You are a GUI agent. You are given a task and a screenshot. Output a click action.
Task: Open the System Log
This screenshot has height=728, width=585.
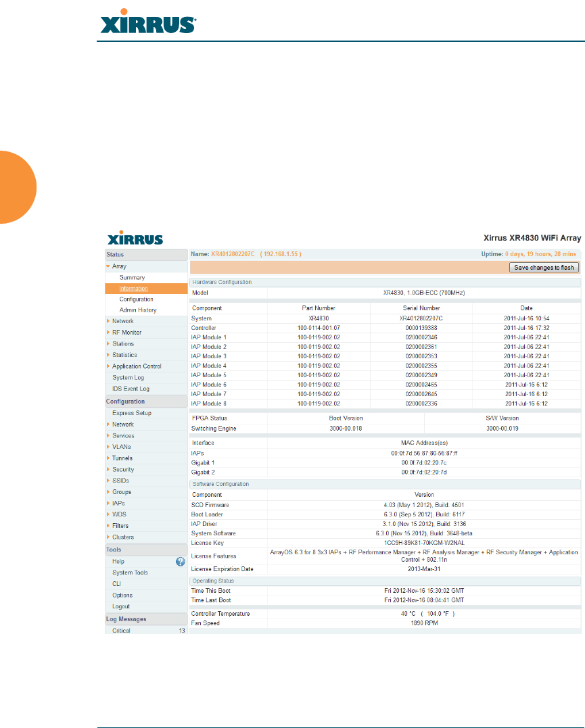[128, 378]
